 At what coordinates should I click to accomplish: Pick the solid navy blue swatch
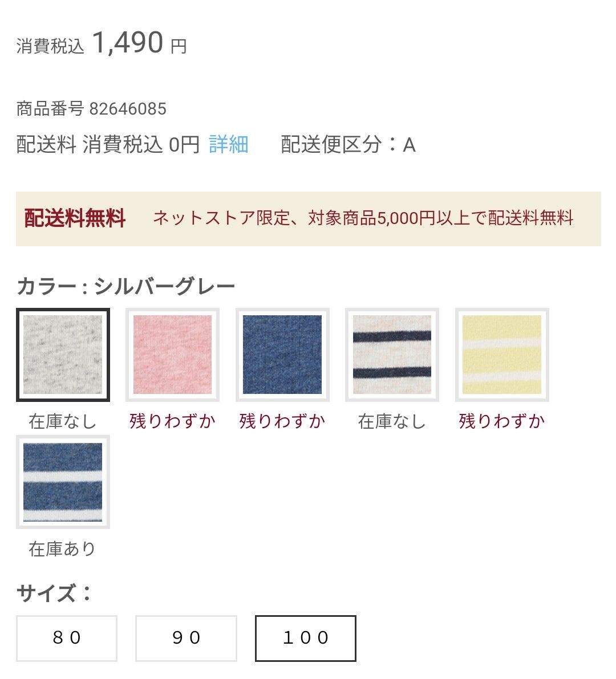coord(282,355)
